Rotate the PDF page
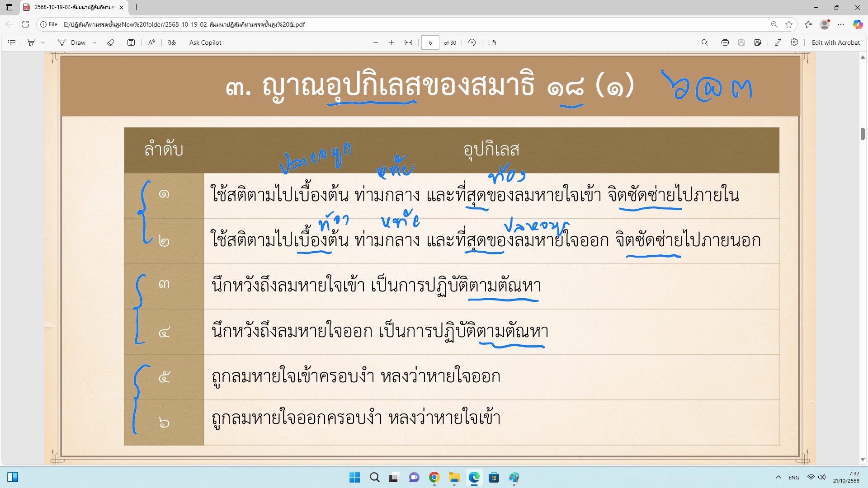 [472, 42]
